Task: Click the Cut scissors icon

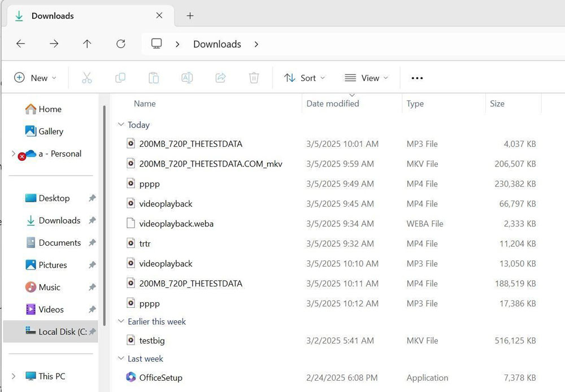Action: (x=87, y=78)
